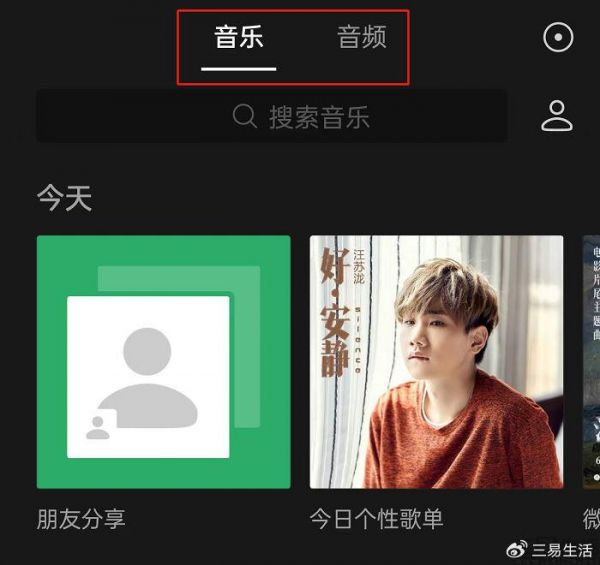Open the user profile icon
Image resolution: width=600 pixels, height=565 pixels.
(x=557, y=116)
